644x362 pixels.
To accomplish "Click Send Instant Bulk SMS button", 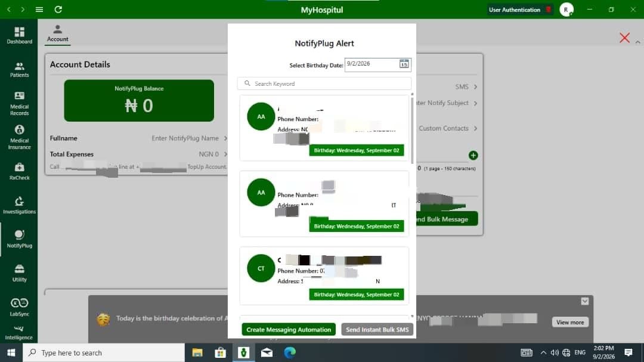I will pyautogui.click(x=377, y=330).
